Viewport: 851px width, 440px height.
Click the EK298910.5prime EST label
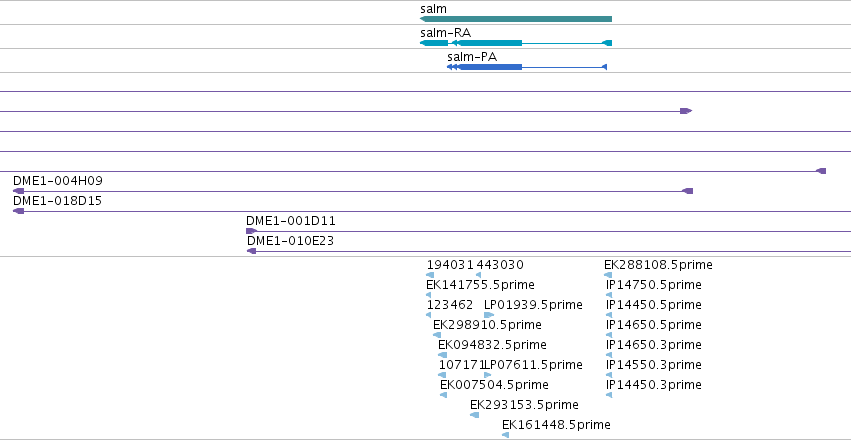pyautogui.click(x=487, y=325)
